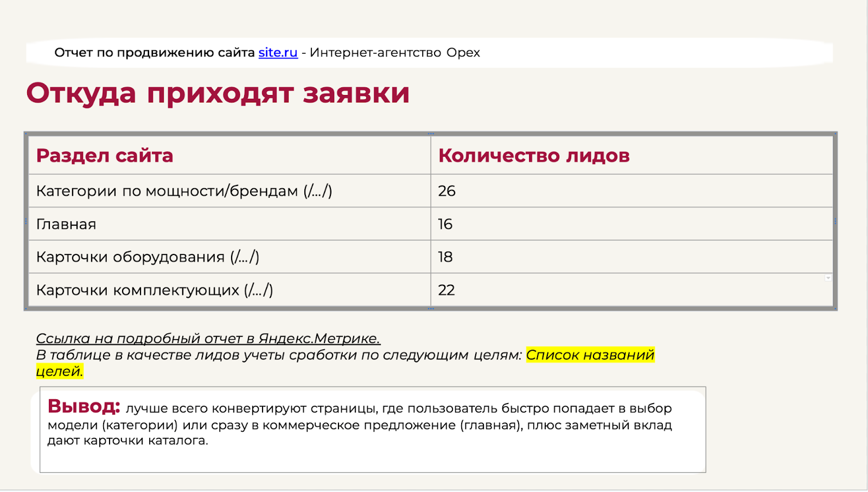The height and width of the screenshot is (492, 868).
Task: Click the 'Главная' table cell
Action: click(x=66, y=224)
